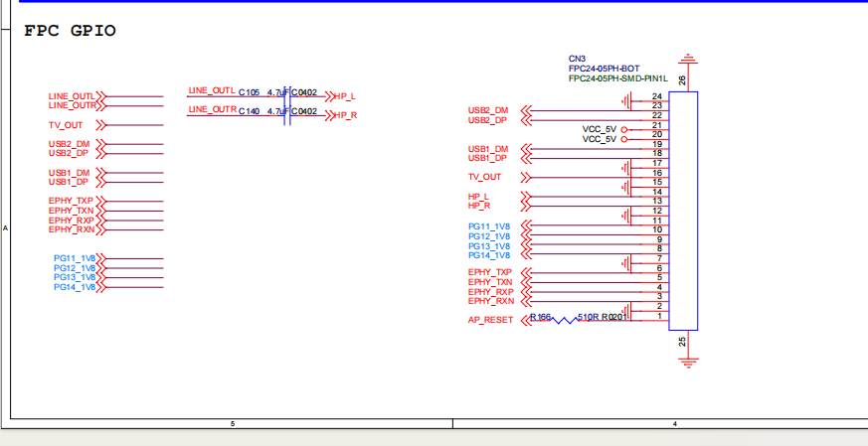Select capacitor C105 on LINE_OUTL net

point(285,93)
